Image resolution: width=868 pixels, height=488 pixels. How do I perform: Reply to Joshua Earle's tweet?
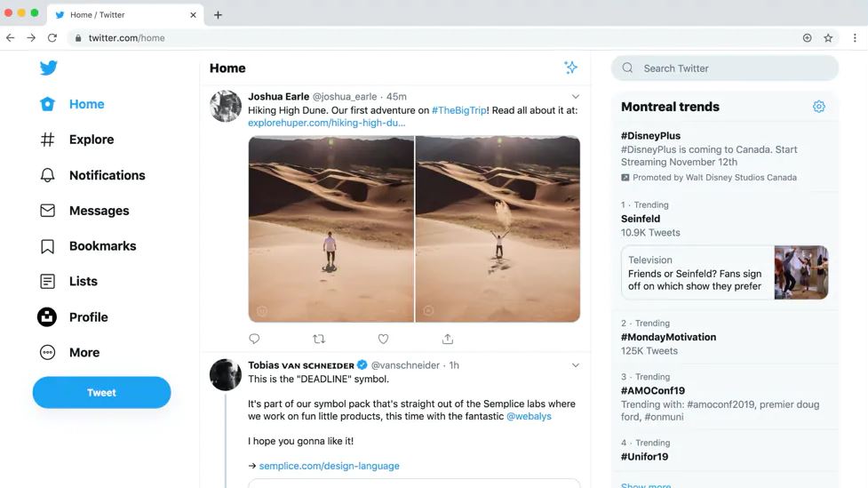coord(254,339)
